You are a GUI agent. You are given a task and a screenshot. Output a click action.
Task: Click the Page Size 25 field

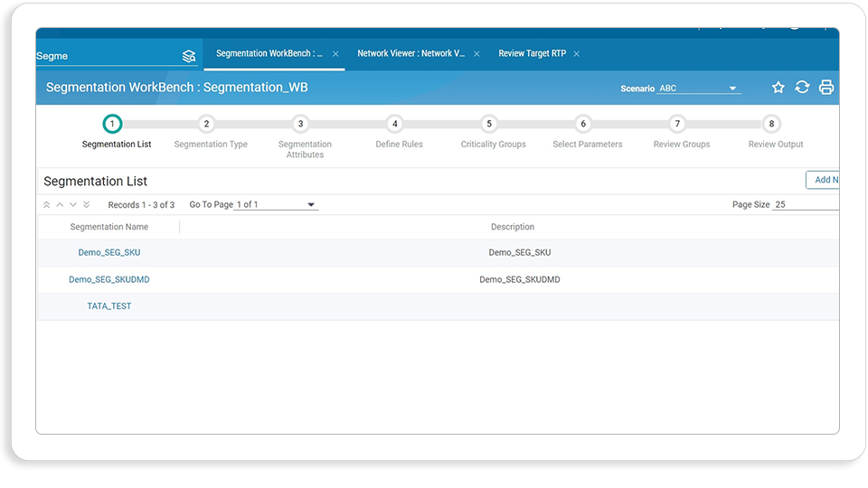[806, 205]
